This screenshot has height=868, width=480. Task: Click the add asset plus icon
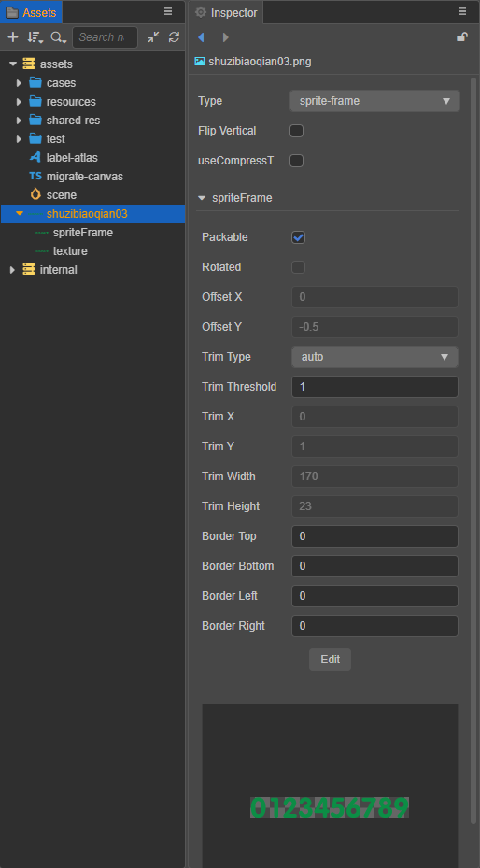pos(13,37)
